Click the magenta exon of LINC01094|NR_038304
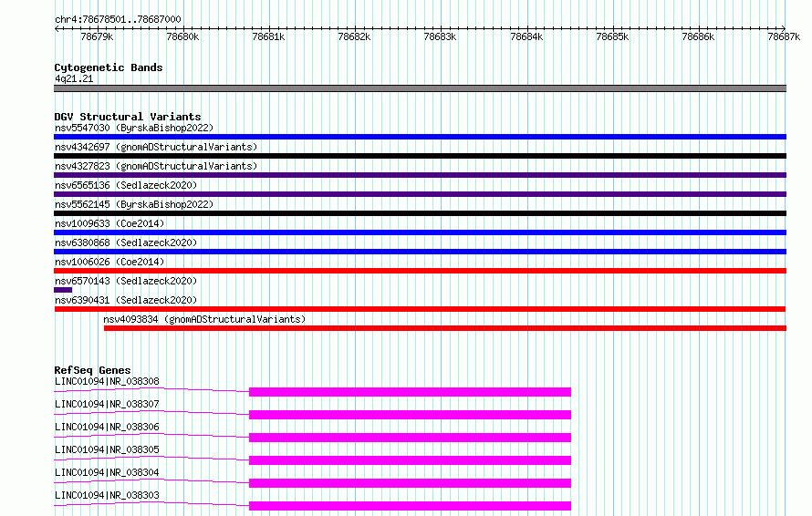The height and width of the screenshot is (516, 812). (411, 483)
